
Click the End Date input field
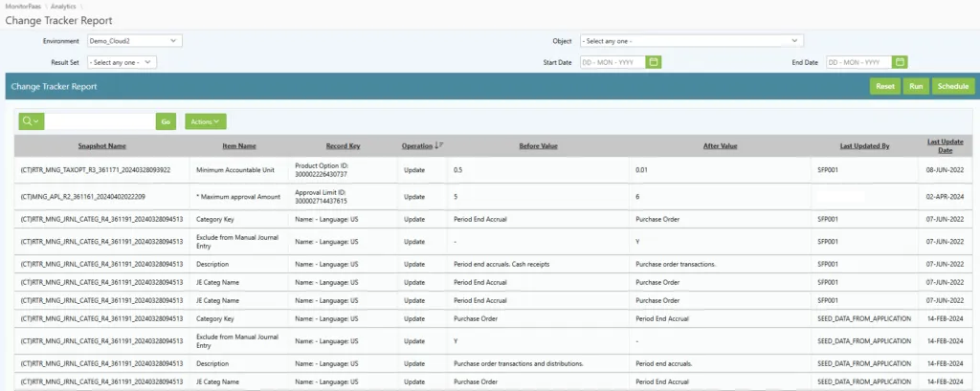[x=858, y=62]
